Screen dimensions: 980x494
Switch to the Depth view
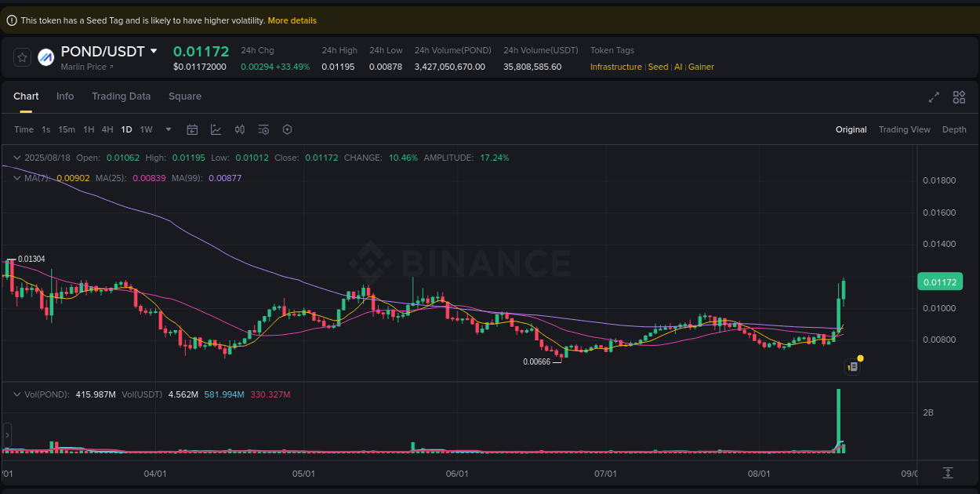coord(954,129)
